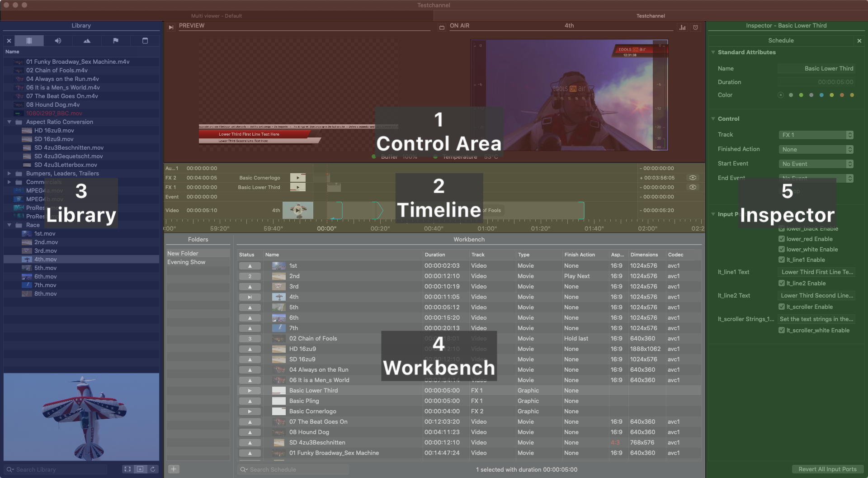Click the skip-forward icon beside PREVIEW

coord(171,27)
